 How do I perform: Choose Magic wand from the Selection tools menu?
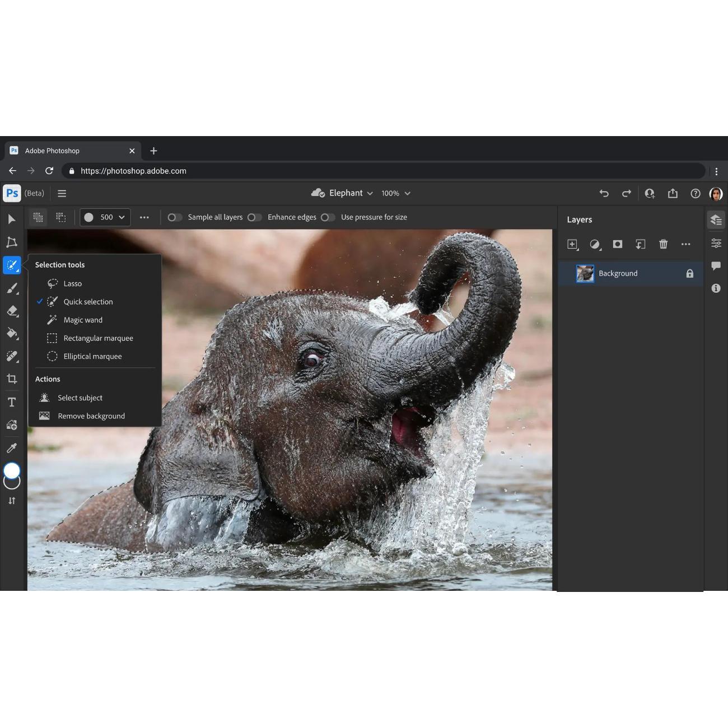point(83,320)
